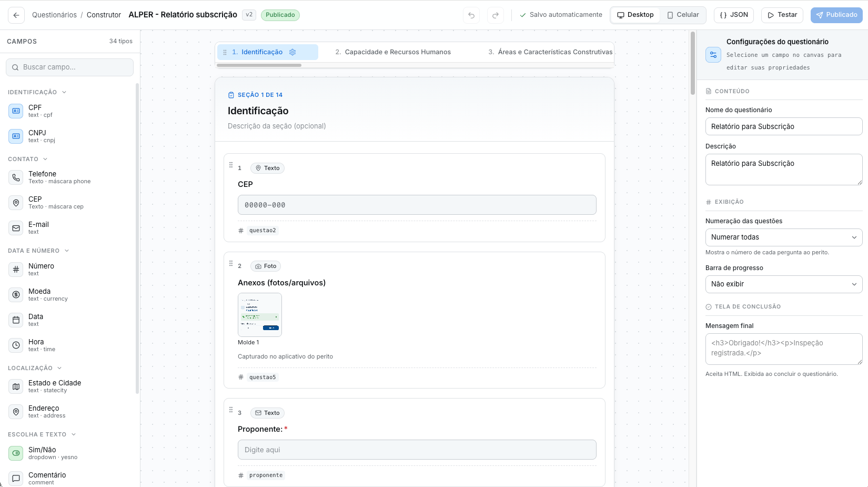868x487 pixels.
Task: Switch preview to Celular mode
Action: tap(683, 15)
